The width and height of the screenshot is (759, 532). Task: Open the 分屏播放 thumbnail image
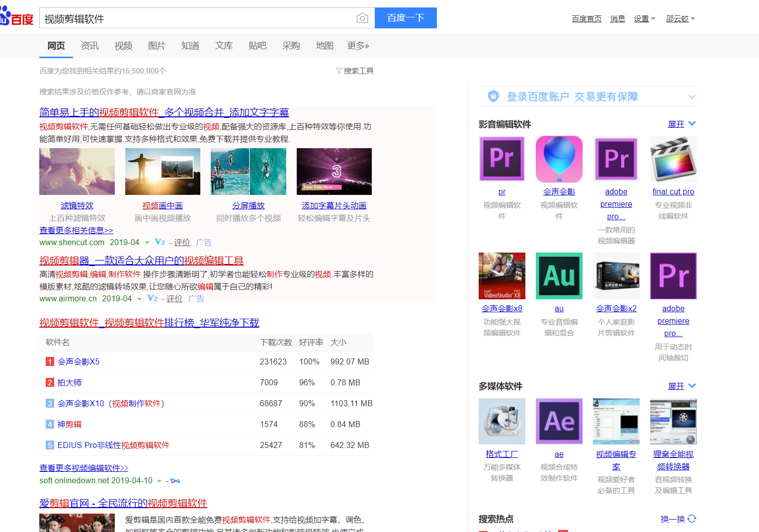(249, 172)
